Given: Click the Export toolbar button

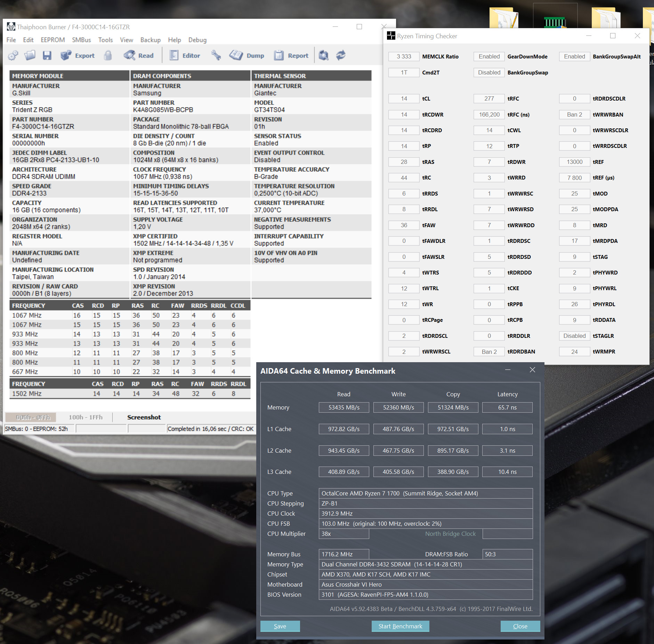Looking at the screenshot, I should 77,55.
